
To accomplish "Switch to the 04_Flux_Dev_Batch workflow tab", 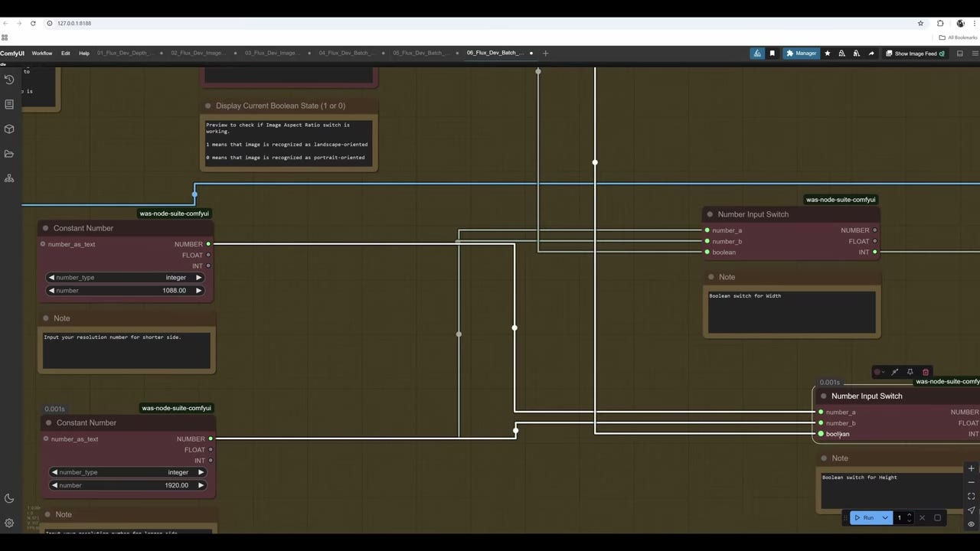I will click(x=345, y=54).
